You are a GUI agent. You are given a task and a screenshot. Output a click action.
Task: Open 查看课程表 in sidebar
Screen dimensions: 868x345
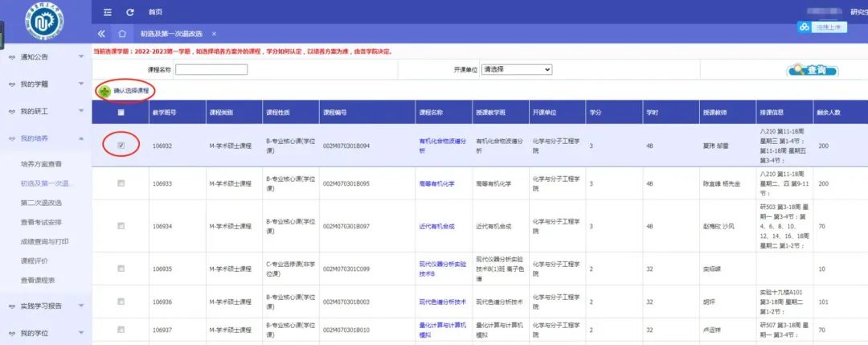point(38,280)
